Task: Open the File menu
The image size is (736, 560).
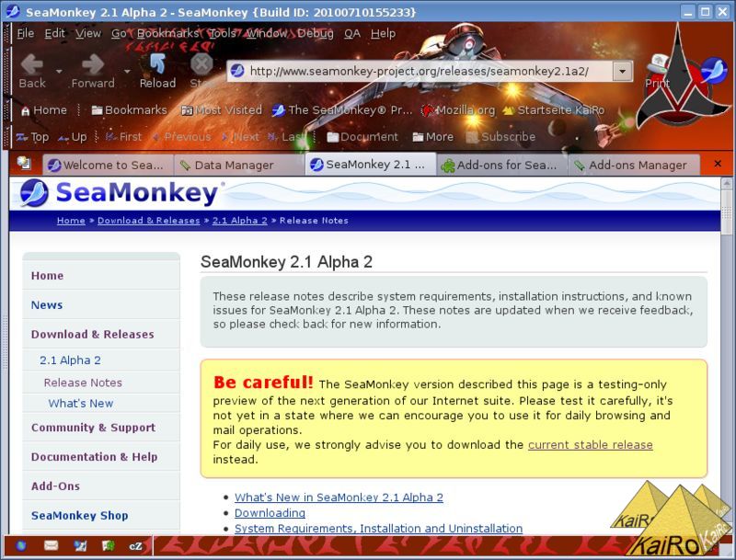Action: (x=26, y=33)
